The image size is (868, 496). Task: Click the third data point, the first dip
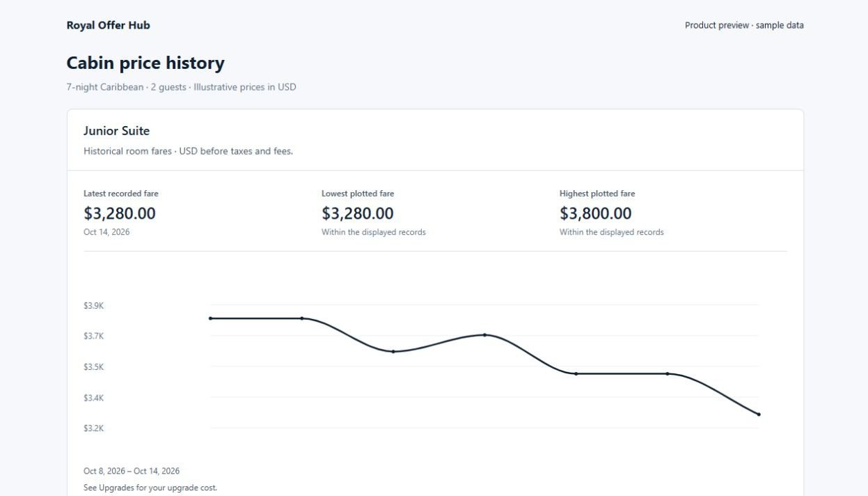point(393,352)
